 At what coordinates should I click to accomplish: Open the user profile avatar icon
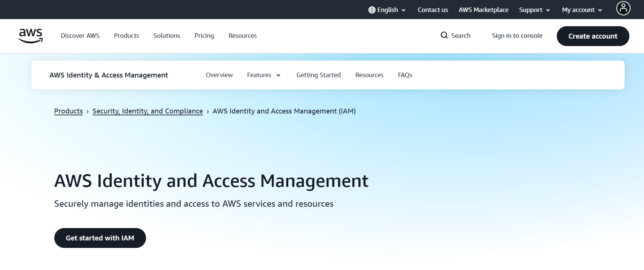point(623,8)
